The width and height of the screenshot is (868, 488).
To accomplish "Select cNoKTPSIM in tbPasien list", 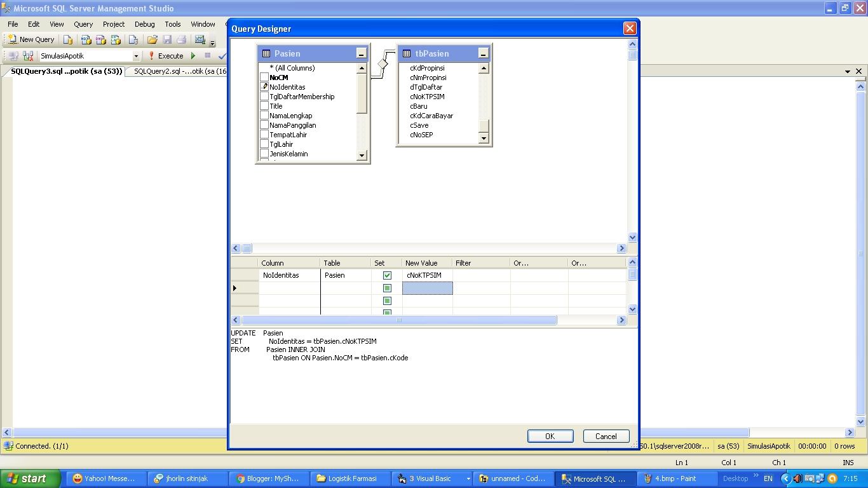I will [x=427, y=97].
